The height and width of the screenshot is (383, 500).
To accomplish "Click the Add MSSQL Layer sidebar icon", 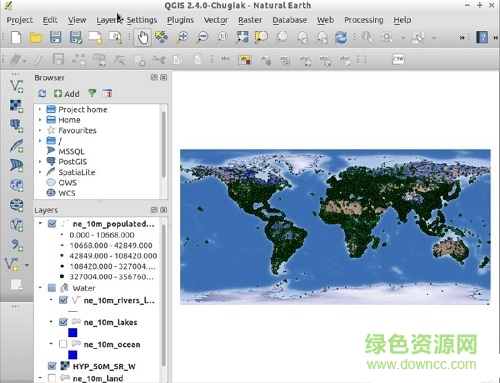I will pos(16,165).
